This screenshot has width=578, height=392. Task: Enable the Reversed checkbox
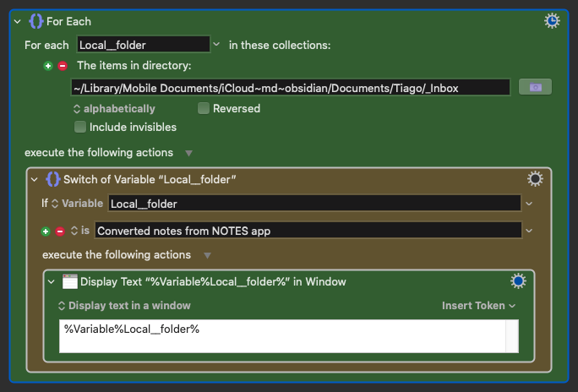(204, 108)
